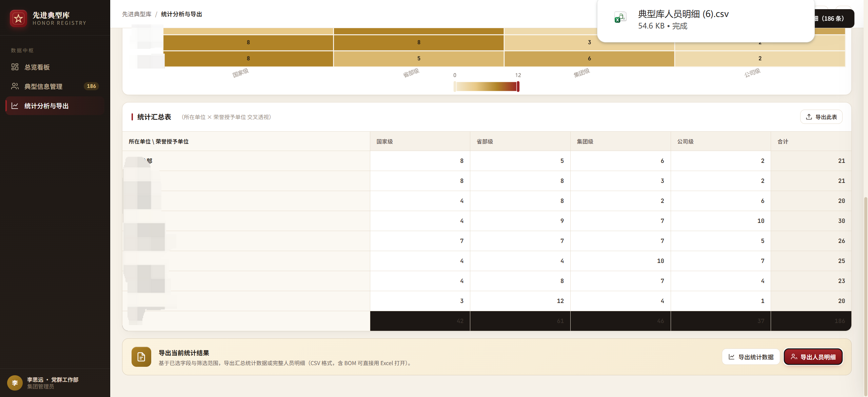
Task: Click the heatmap legend maximum handle
Action: [x=518, y=87]
